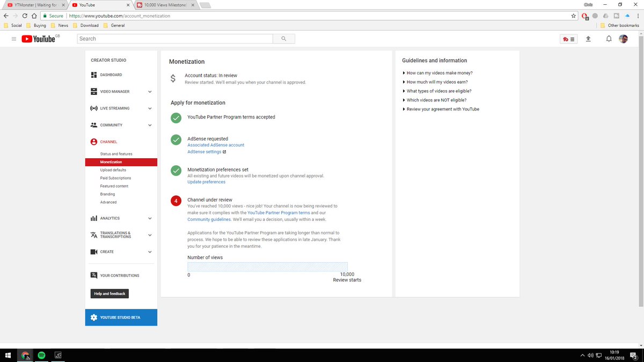
Task: Open Advanced submenu item
Action: click(x=108, y=202)
